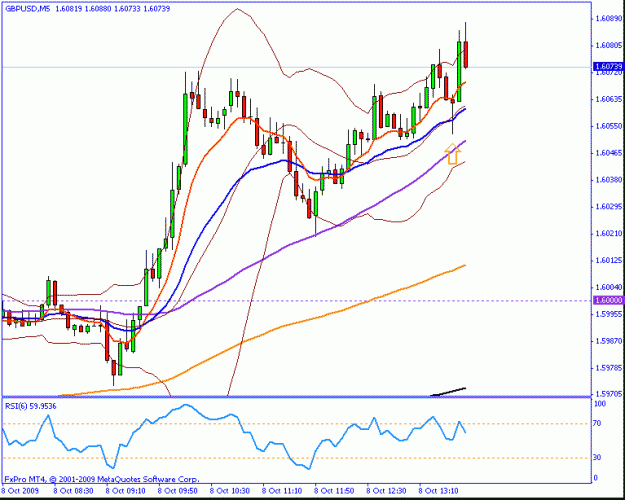The width and height of the screenshot is (625, 500).
Task: Click the RSI scale value 0
Action: (x=596, y=478)
